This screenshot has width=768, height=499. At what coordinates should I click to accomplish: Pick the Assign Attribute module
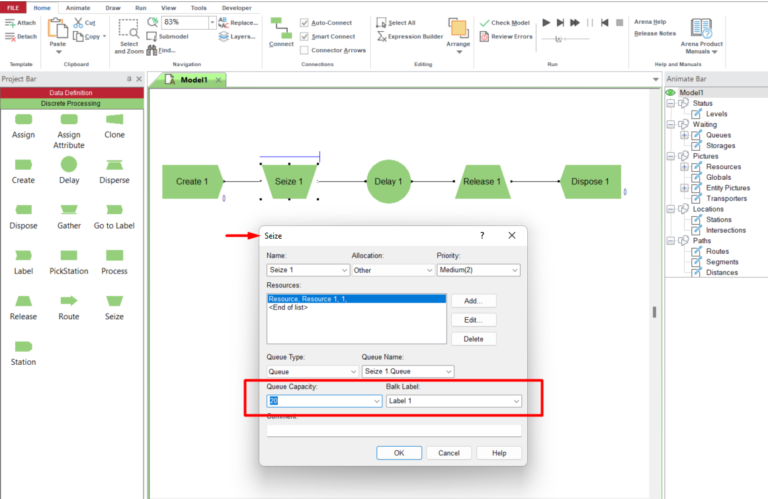click(x=69, y=119)
